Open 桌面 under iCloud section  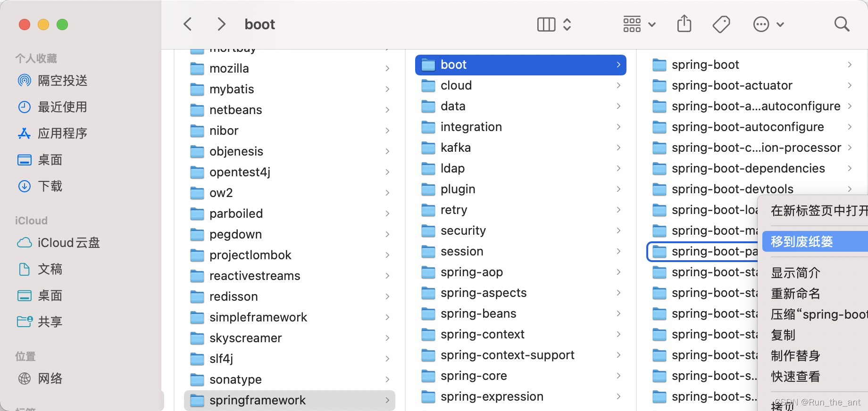(x=40, y=296)
